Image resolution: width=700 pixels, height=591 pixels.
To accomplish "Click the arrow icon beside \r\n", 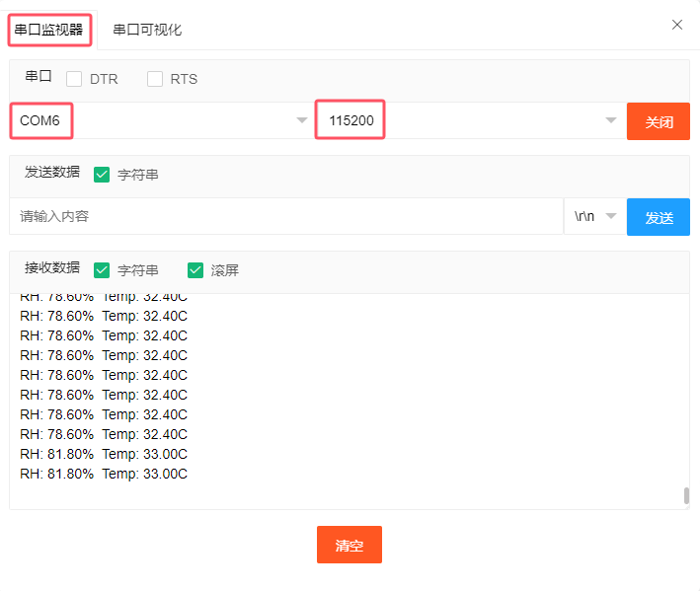I will pyautogui.click(x=611, y=217).
